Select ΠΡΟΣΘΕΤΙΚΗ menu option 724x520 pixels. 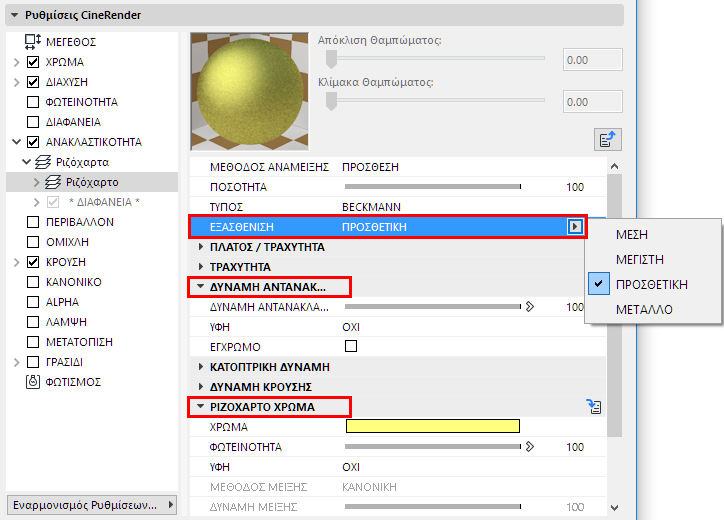[653, 284]
